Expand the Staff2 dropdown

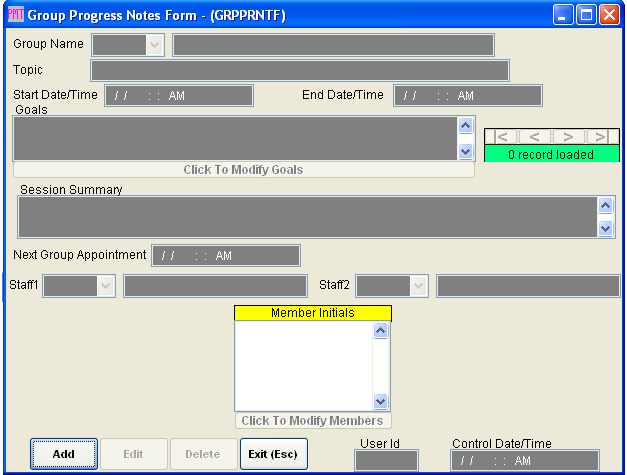point(418,286)
